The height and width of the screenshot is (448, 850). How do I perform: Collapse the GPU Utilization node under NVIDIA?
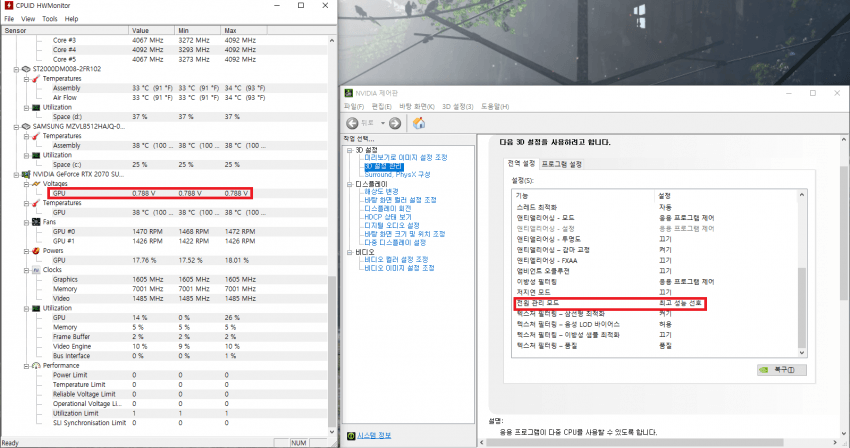coord(26,309)
